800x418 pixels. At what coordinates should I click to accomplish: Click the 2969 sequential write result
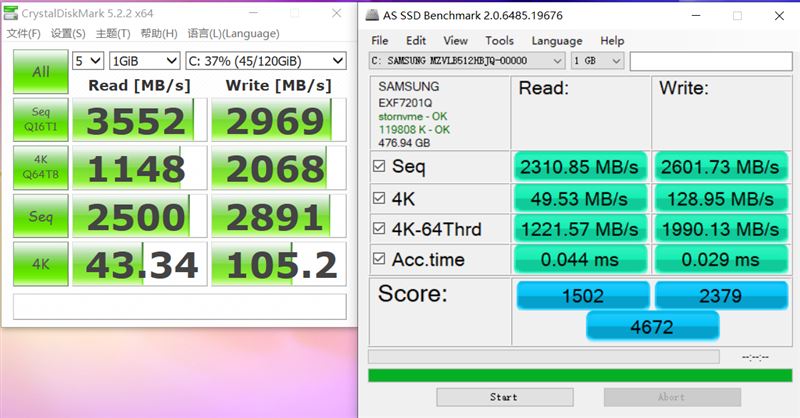click(279, 120)
